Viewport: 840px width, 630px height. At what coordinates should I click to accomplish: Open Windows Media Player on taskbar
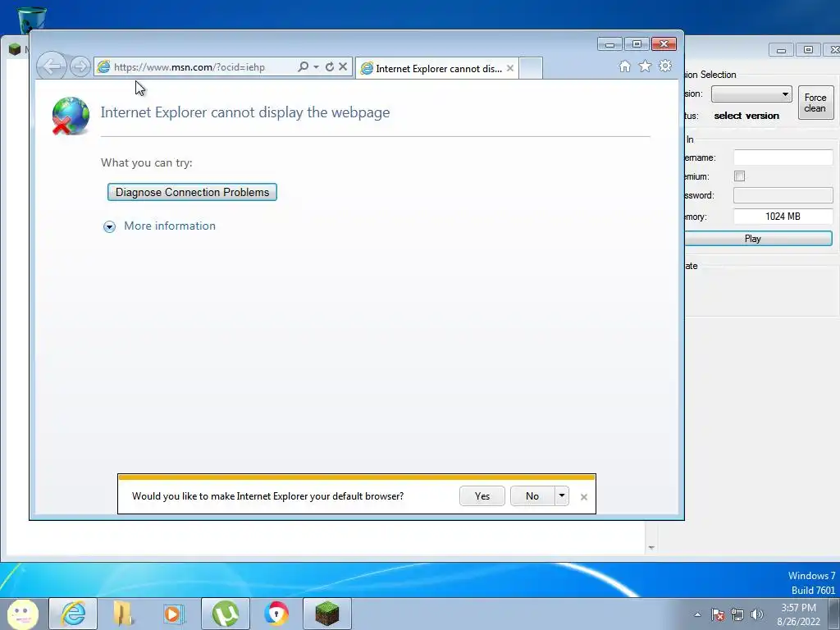[173, 614]
